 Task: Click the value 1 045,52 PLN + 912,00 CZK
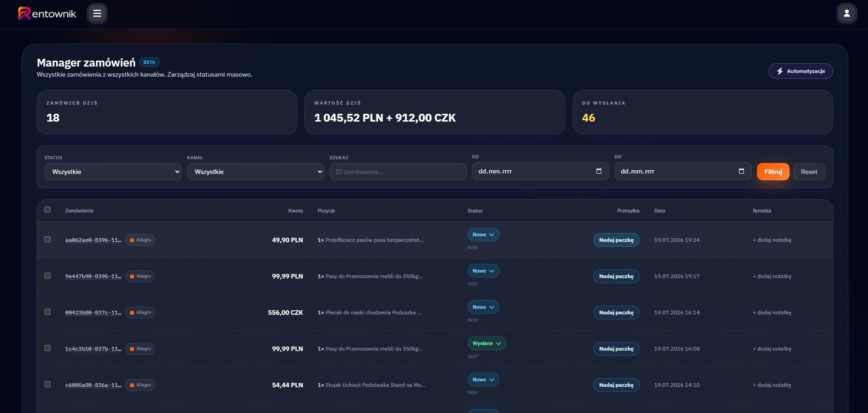tap(385, 118)
